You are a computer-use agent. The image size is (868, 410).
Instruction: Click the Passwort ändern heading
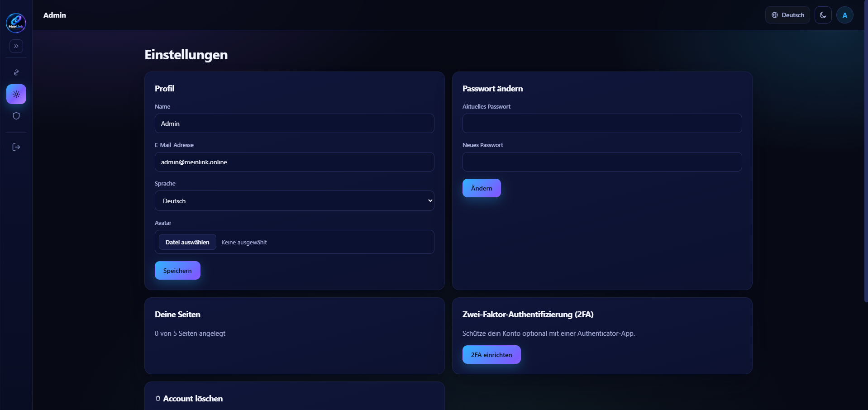coord(492,89)
